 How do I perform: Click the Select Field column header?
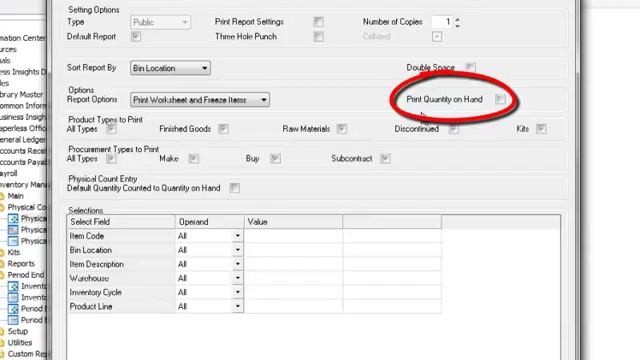[x=121, y=222]
